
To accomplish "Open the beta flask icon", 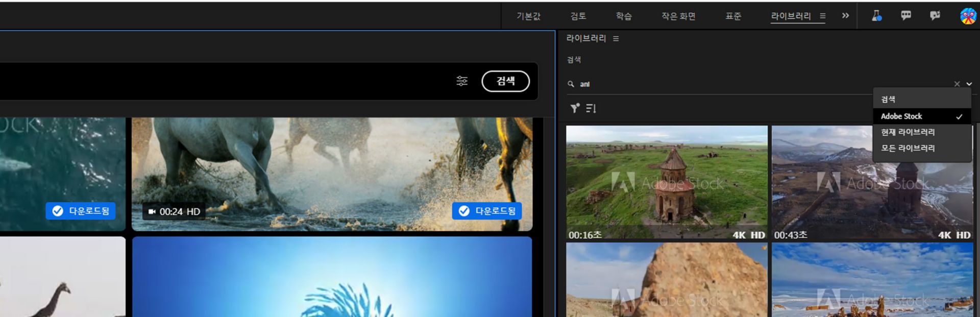I will pos(876,16).
